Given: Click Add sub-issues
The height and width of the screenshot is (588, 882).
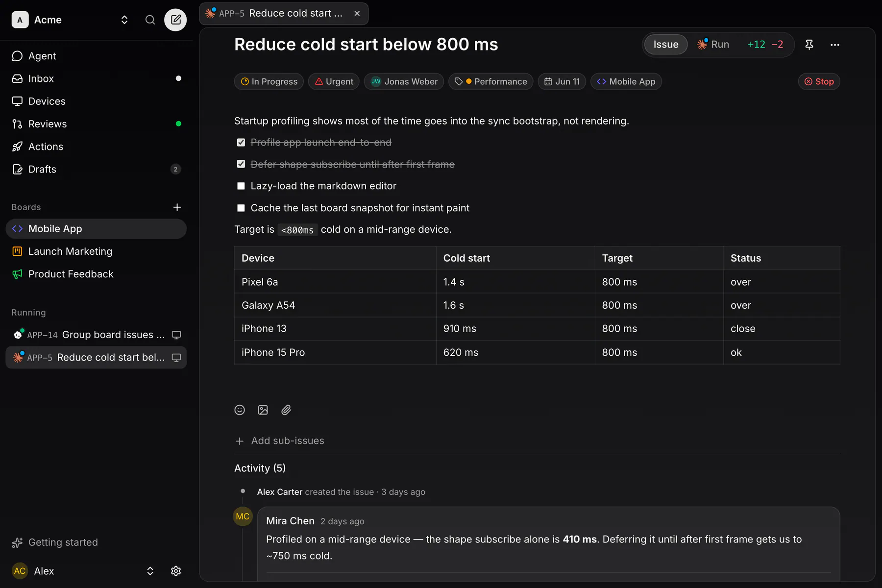Looking at the screenshot, I should [x=280, y=441].
